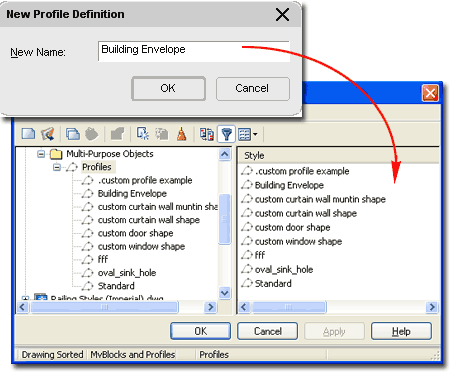The width and height of the screenshot is (450, 372).
Task: Click OK in New Profile Definition dialog
Action: point(168,88)
